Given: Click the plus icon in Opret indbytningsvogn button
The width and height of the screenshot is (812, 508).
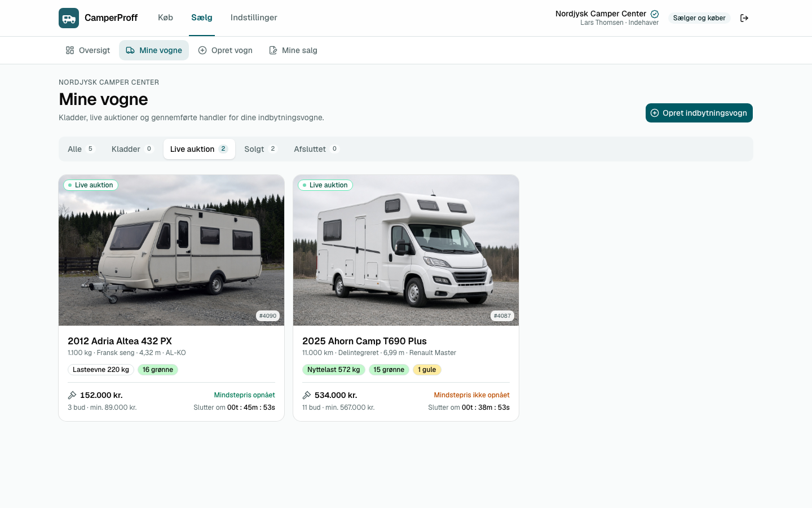Looking at the screenshot, I should (x=655, y=113).
